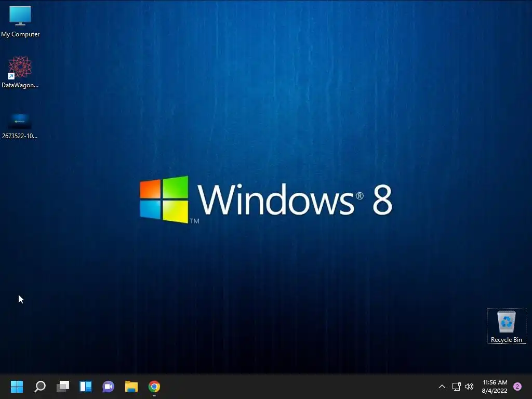Screen dimensions: 532x399
Task: Open the Windows Start menu
Action: click(17, 387)
